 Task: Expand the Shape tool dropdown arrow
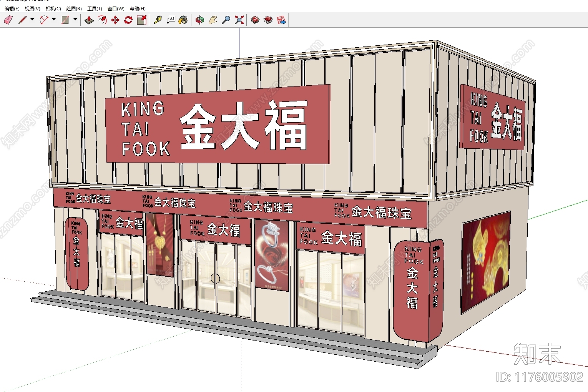tap(75, 19)
